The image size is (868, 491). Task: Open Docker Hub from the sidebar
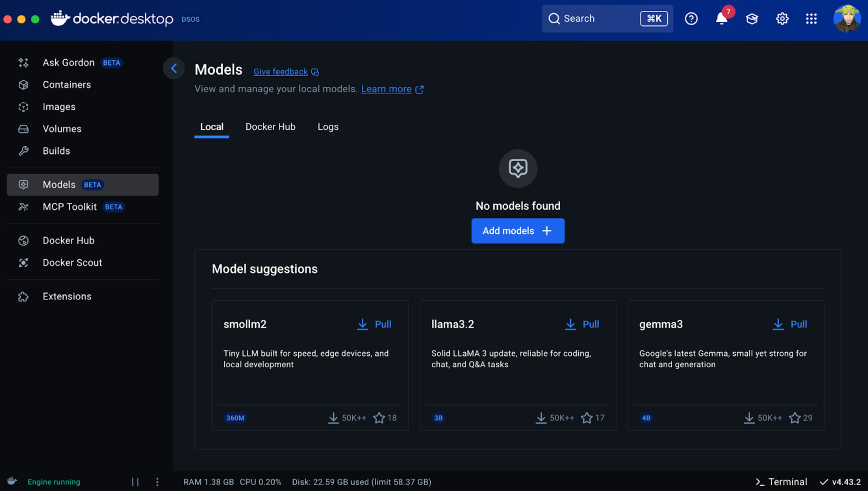coord(82,240)
